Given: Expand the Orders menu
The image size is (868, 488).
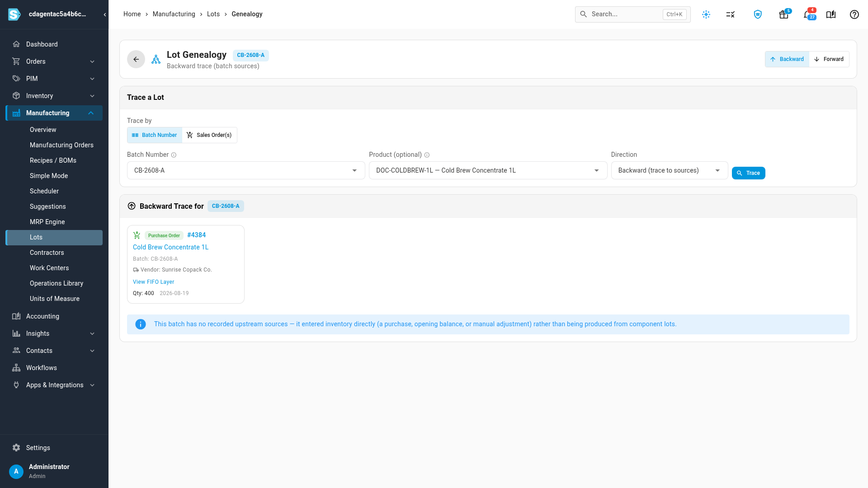Looking at the screenshot, I should [54, 61].
